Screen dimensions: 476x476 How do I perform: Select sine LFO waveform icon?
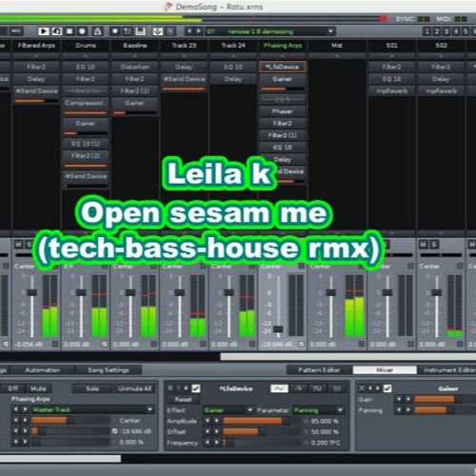(x=279, y=388)
